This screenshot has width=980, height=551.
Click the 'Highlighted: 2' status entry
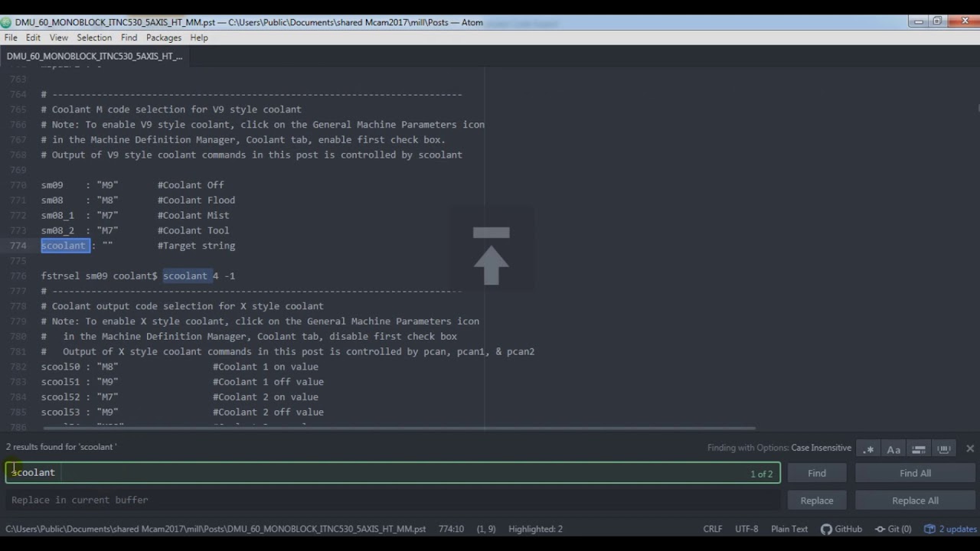click(535, 529)
